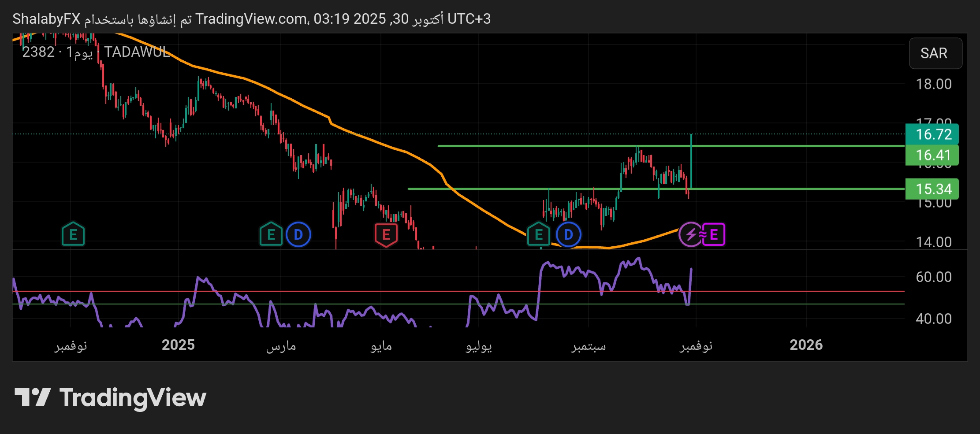This screenshot has height=434, width=980.
Task: Select the 16.41 resistance level price tag
Action: [x=932, y=155]
